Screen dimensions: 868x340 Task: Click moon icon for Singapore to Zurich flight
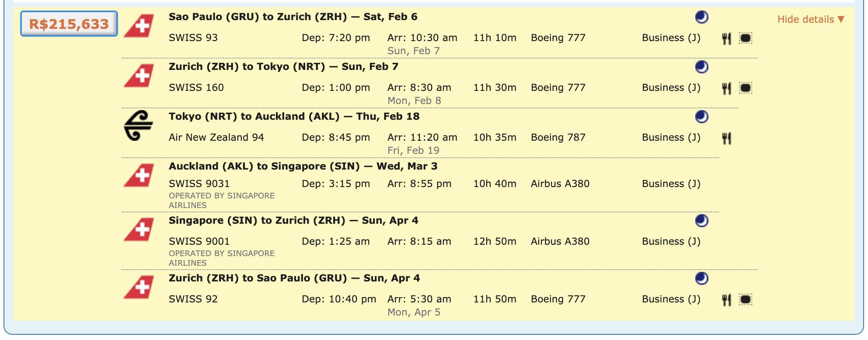pyautogui.click(x=701, y=221)
